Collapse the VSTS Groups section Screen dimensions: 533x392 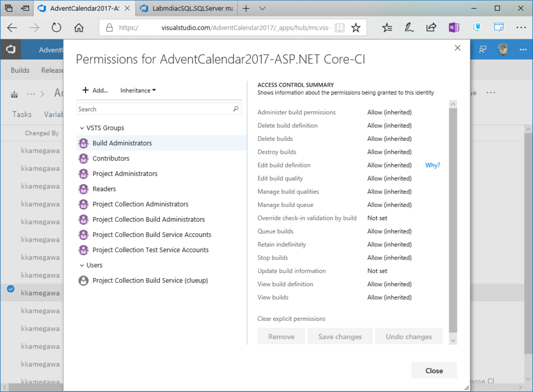tap(82, 128)
